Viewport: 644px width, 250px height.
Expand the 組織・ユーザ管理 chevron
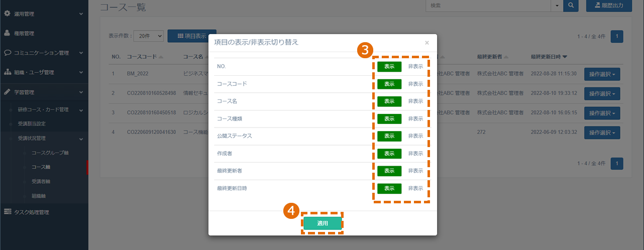coord(81,72)
